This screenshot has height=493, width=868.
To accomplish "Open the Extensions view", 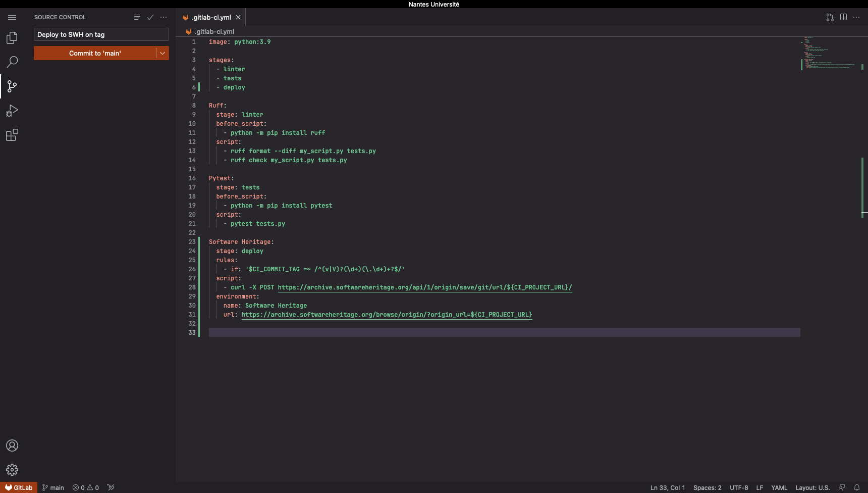I will [x=12, y=135].
